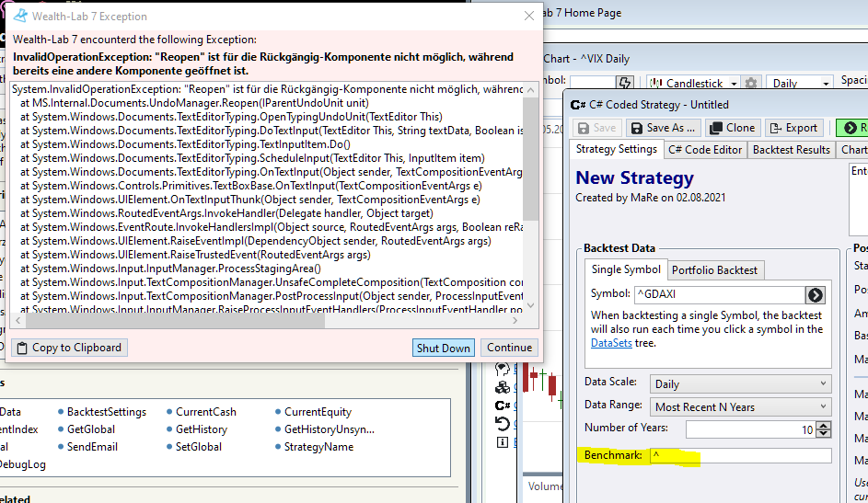Viewport: 868px width, 503px height.
Task: Click the Benchmark input field
Action: coord(740,455)
